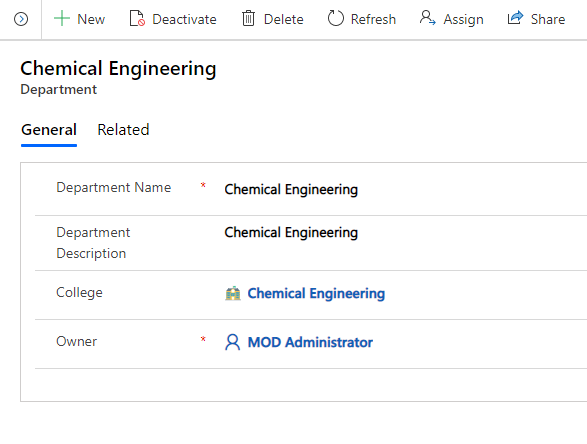Image resolution: width=587 pixels, height=444 pixels.
Task: Click the owner user icon
Action: click(x=232, y=342)
